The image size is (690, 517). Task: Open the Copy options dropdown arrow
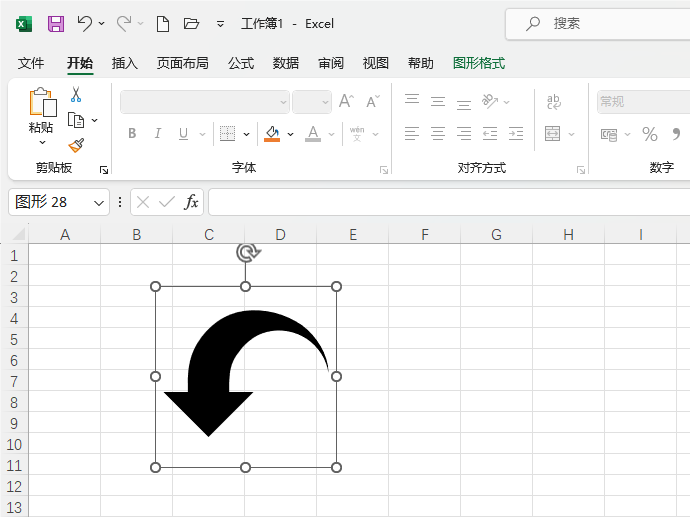95,120
